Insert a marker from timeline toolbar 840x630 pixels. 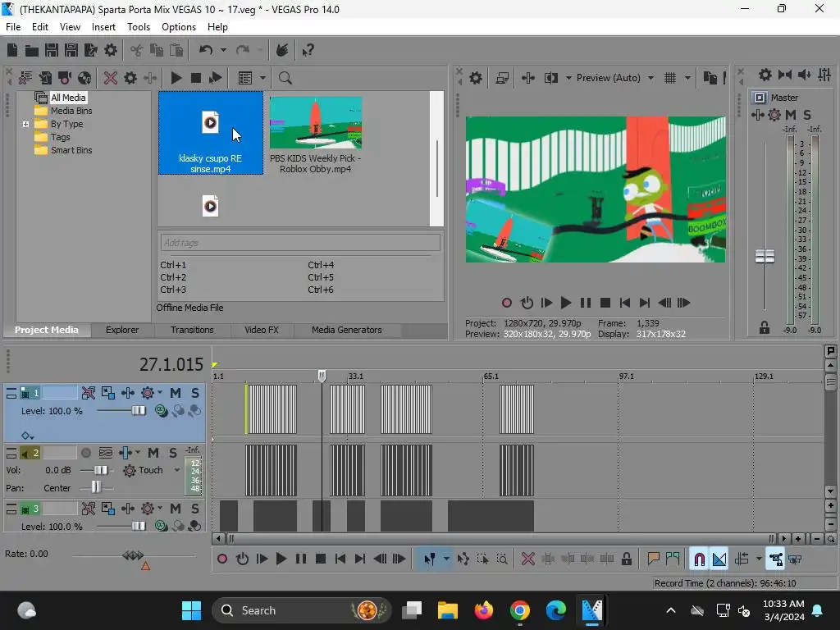pyautogui.click(x=653, y=559)
